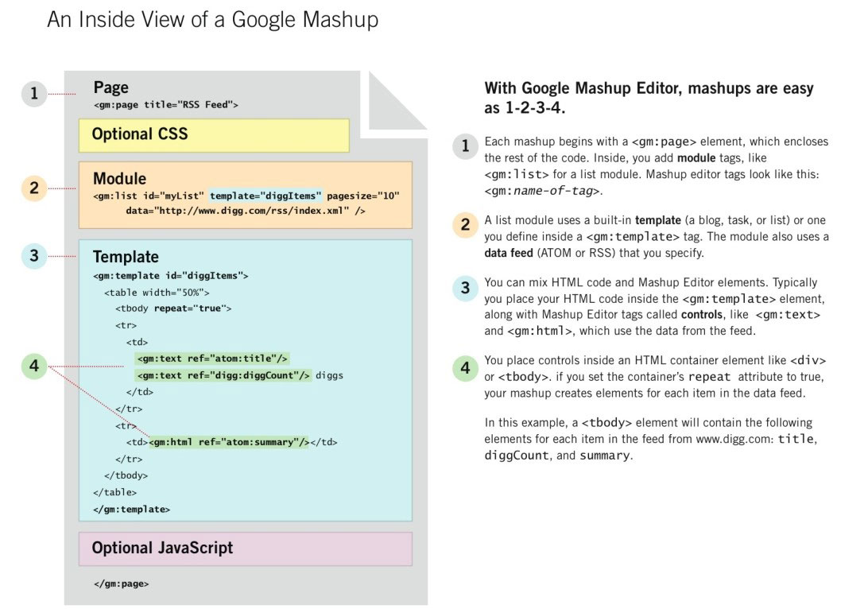The width and height of the screenshot is (868, 609).
Task: Click the <gm:list> tag in the step 1 description
Action: (x=517, y=174)
